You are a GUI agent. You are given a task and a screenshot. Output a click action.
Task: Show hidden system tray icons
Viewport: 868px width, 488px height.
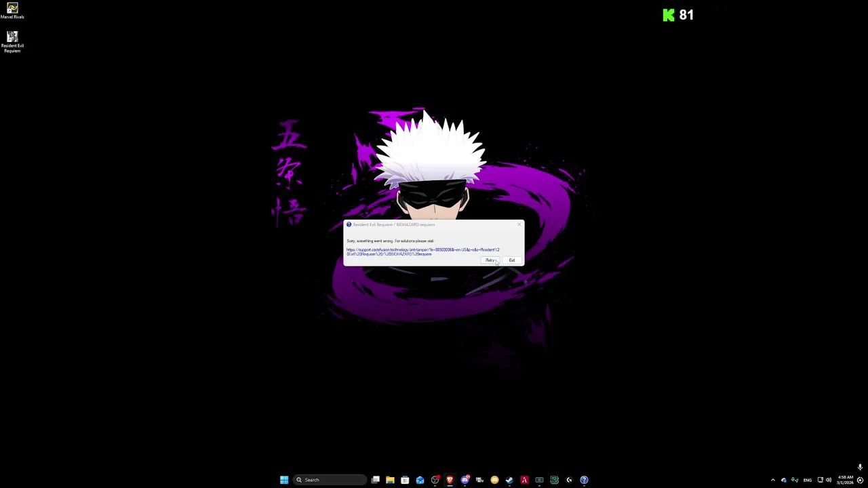(773, 480)
